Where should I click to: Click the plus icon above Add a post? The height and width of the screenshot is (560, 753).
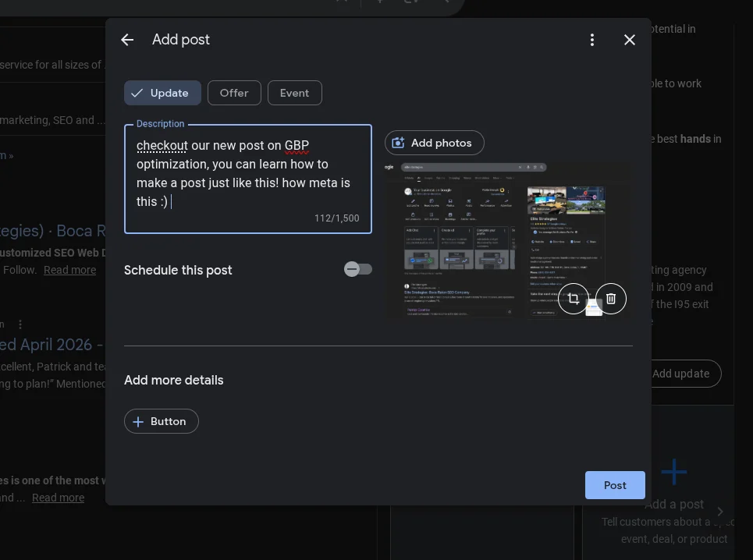pyautogui.click(x=674, y=471)
